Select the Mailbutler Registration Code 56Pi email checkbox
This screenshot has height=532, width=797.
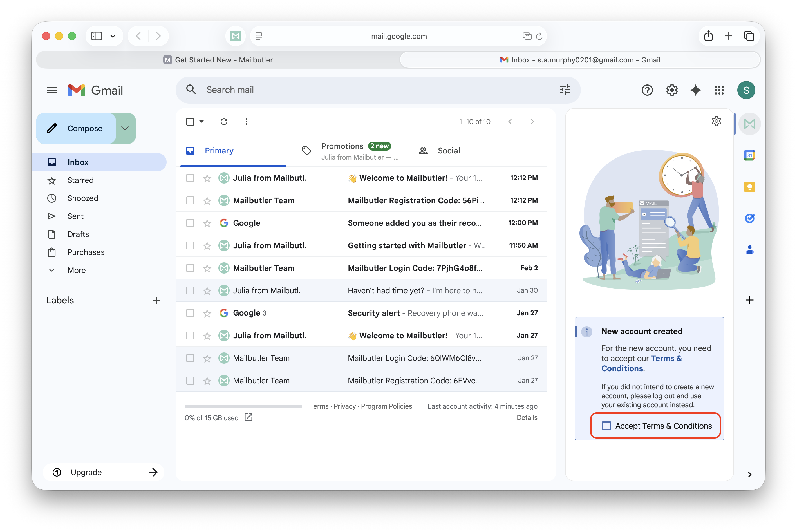190,200
